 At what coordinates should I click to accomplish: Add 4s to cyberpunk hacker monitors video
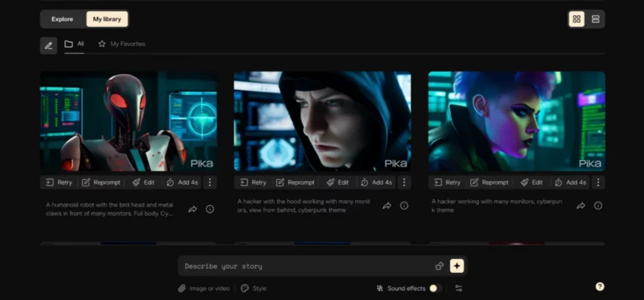[x=570, y=182]
